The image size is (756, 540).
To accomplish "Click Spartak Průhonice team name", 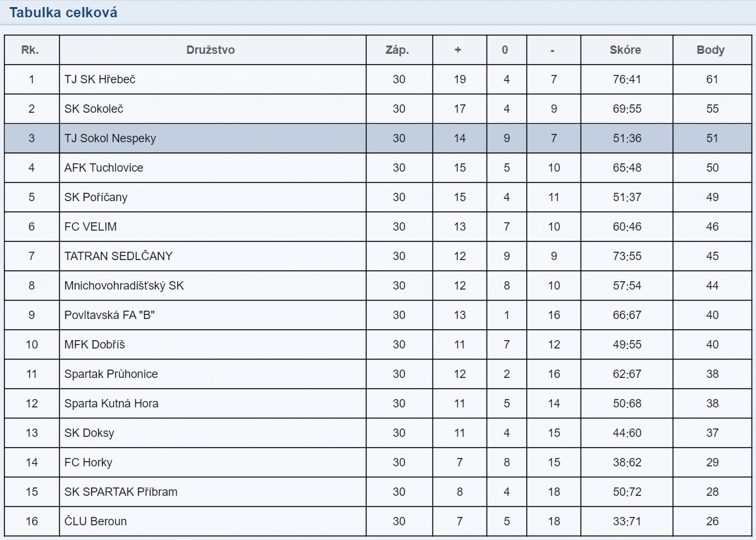I will point(111,374).
